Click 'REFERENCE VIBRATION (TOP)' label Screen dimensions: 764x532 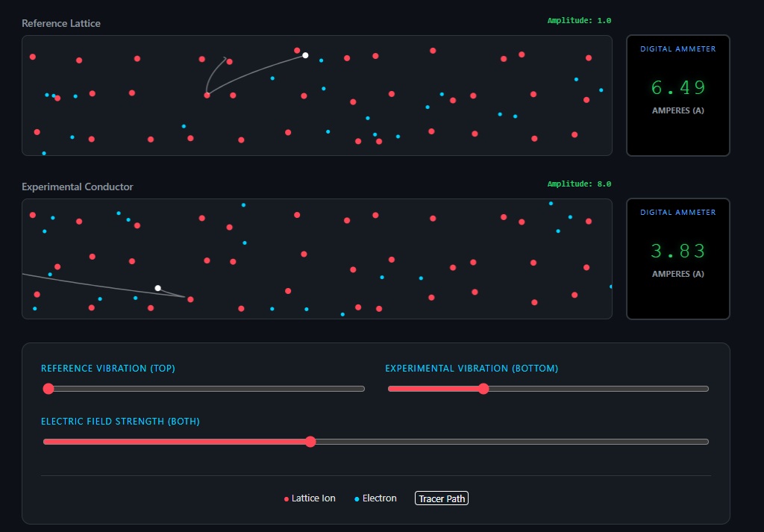coord(107,369)
